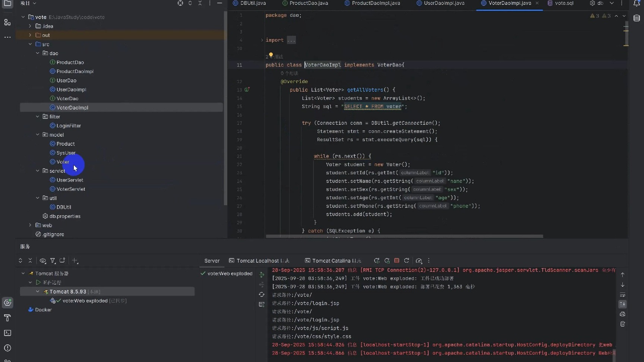Screen dimensions: 644x362
Task: Open the Problems tool window icon
Action: pyautogui.click(x=7, y=348)
